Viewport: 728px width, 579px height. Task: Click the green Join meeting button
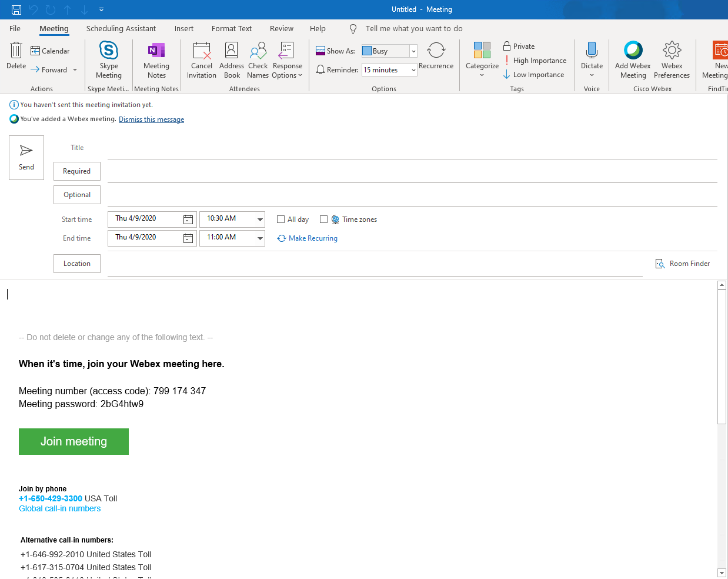point(74,441)
